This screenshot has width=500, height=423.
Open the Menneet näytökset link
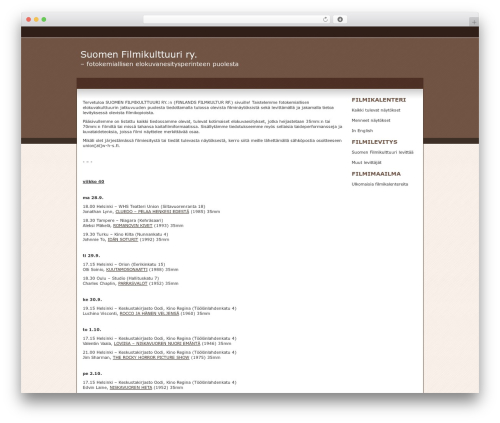[x=371, y=120]
